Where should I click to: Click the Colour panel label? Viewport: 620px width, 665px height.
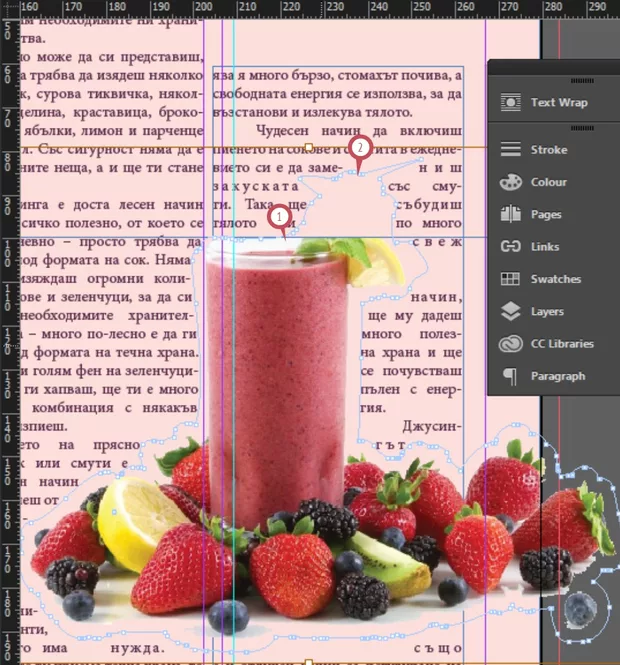(x=549, y=182)
